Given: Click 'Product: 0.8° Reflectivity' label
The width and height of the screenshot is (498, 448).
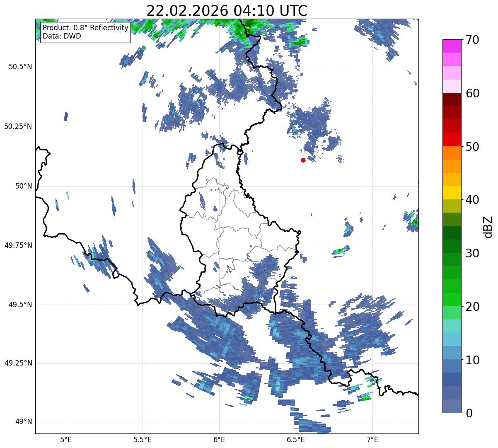Looking at the screenshot, I should pos(86,28).
